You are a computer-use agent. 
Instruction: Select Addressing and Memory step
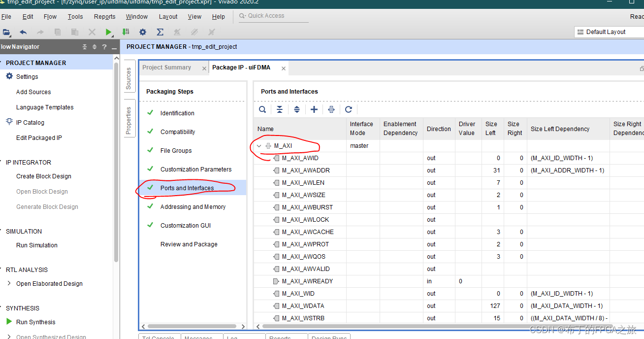[x=193, y=207]
